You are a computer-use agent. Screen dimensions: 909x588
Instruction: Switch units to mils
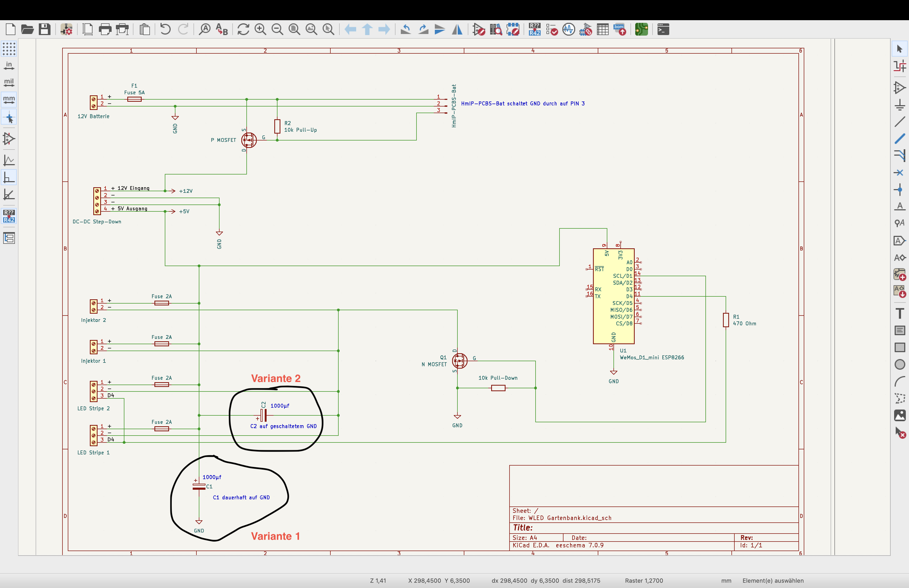[9, 83]
